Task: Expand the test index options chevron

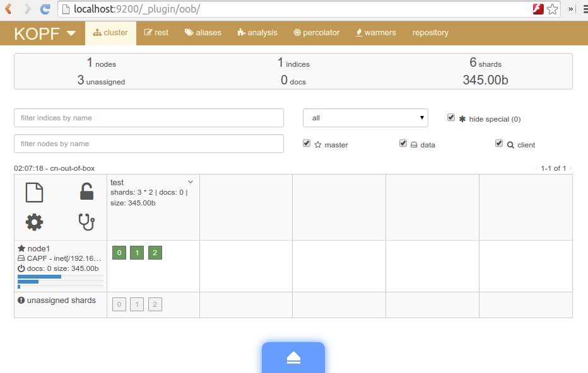Action: click(x=191, y=182)
